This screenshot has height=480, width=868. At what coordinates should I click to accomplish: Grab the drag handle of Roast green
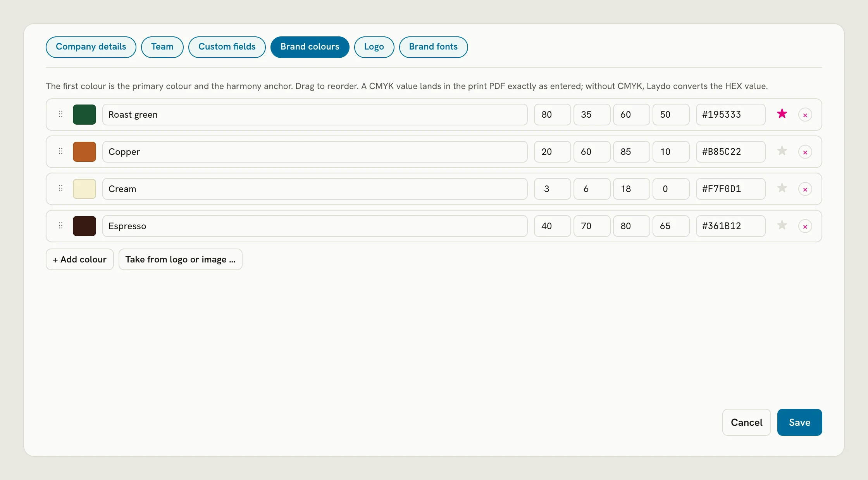[x=60, y=114]
